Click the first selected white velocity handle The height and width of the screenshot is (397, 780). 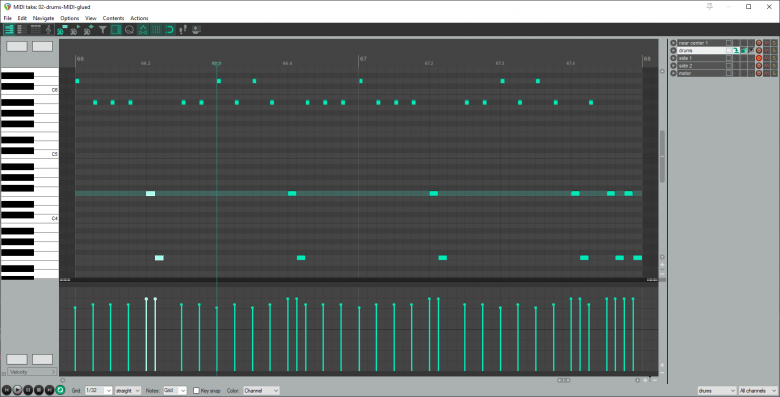tap(146, 299)
